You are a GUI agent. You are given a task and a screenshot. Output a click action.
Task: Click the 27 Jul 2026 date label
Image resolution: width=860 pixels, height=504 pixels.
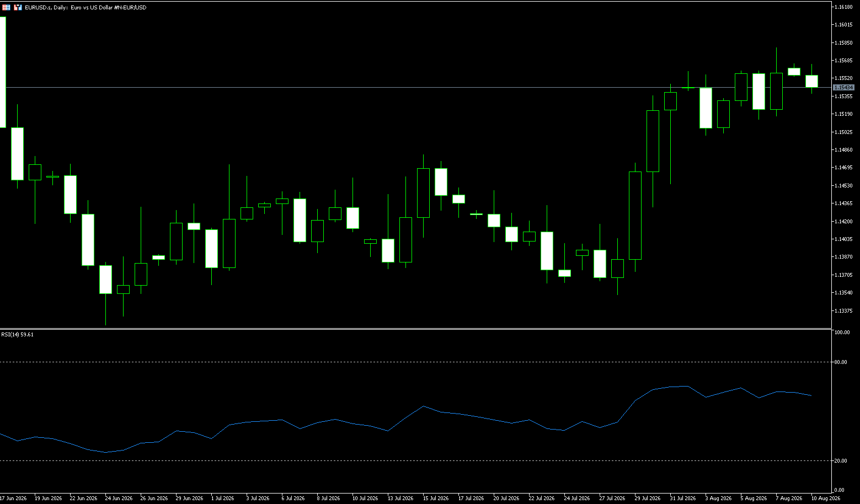(x=612, y=498)
